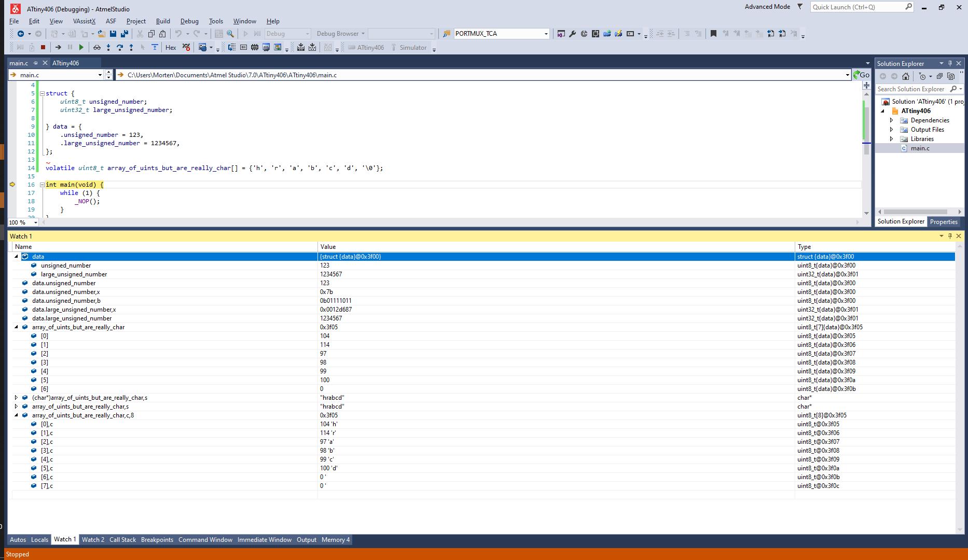Click the ATtiny406 device button in toolbar
The width and height of the screenshot is (968, 560).
tap(366, 47)
